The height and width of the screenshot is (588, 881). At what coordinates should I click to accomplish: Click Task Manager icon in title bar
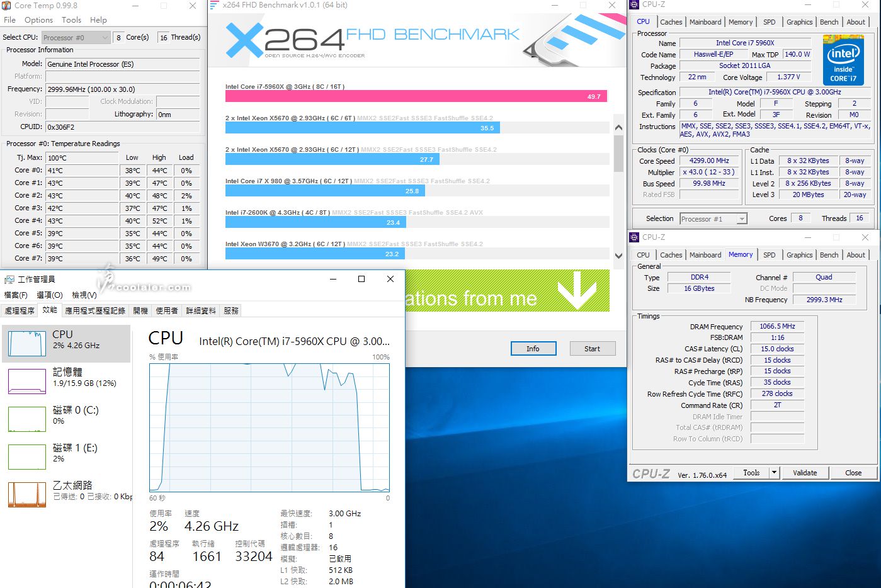[9, 279]
